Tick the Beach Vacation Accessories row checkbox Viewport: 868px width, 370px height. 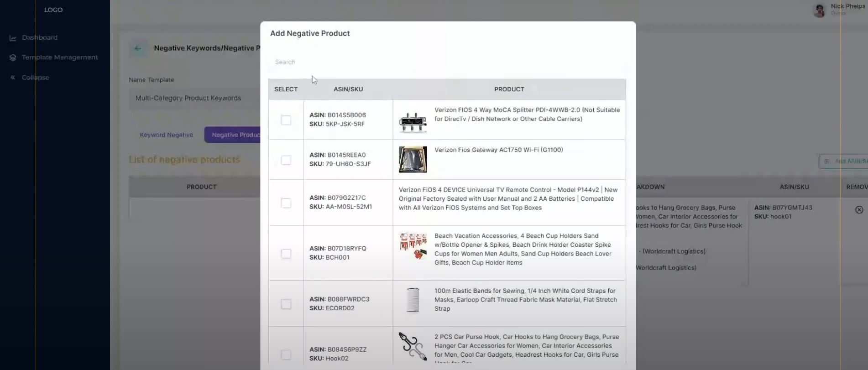286,254
